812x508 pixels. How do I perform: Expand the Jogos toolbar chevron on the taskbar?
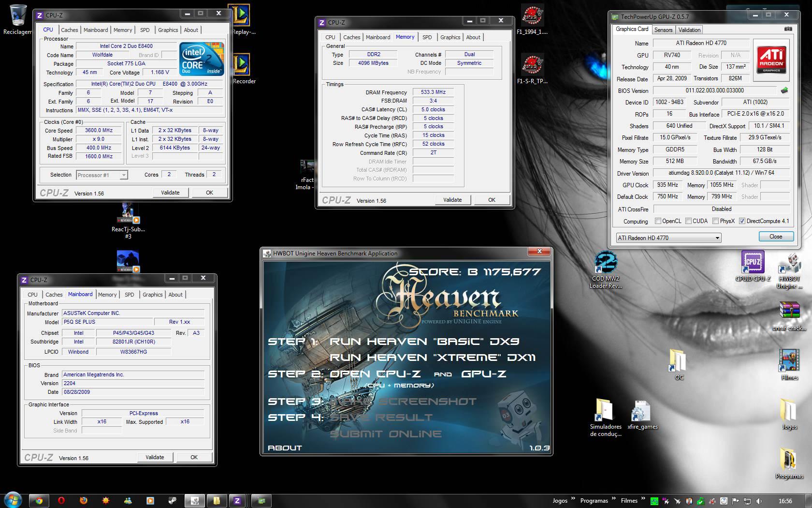click(574, 498)
